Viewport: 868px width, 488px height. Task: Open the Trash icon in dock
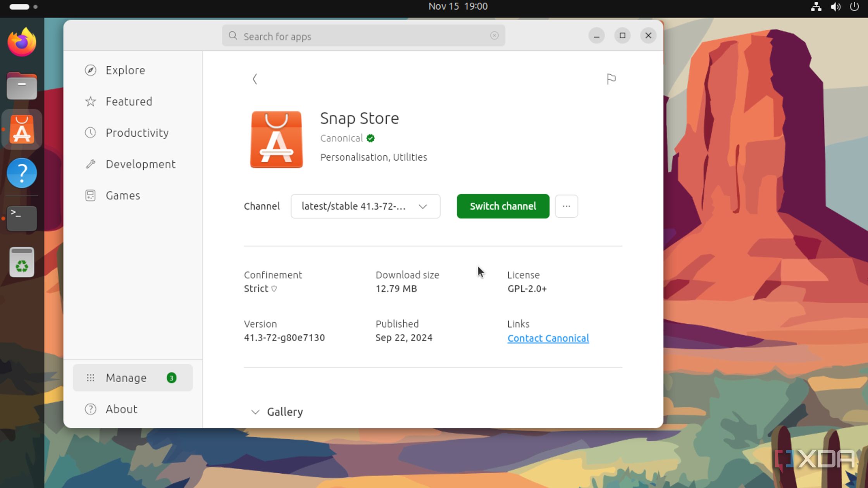pyautogui.click(x=22, y=262)
